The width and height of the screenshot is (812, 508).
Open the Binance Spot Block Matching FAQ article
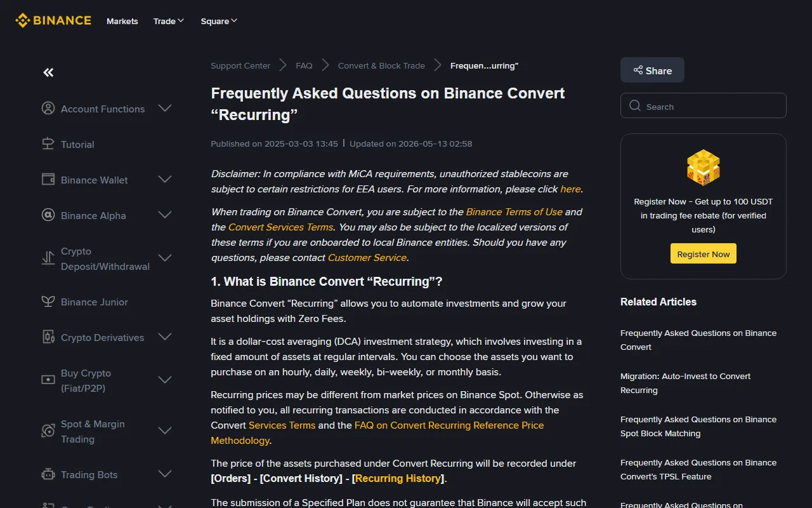[698, 426]
